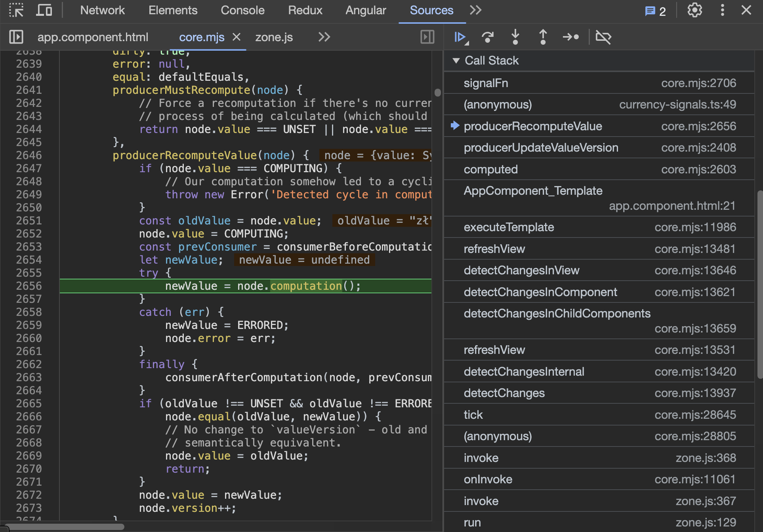The height and width of the screenshot is (532, 763).
Task: Hide the debugger sidebar pane
Action: coord(427,37)
